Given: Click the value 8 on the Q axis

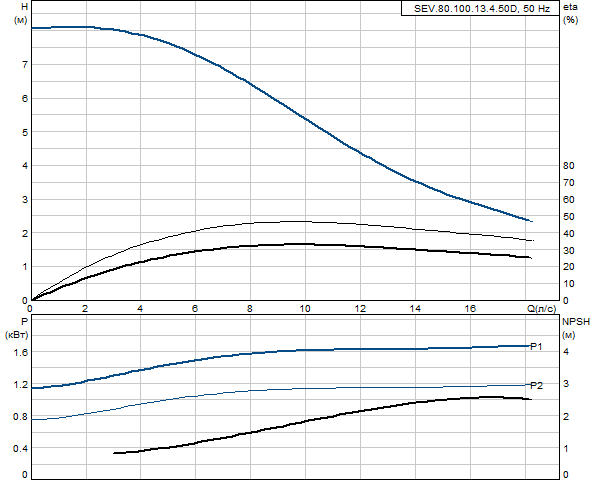Looking at the screenshot, I should pos(250,309).
